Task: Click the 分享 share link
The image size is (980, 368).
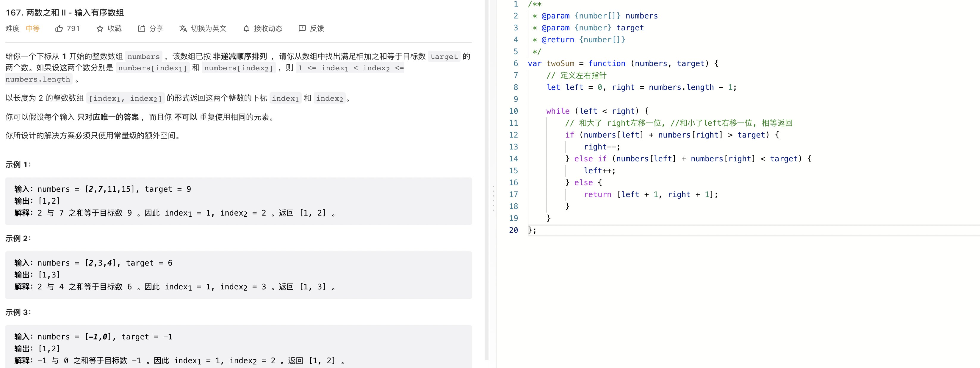Action: pos(151,29)
